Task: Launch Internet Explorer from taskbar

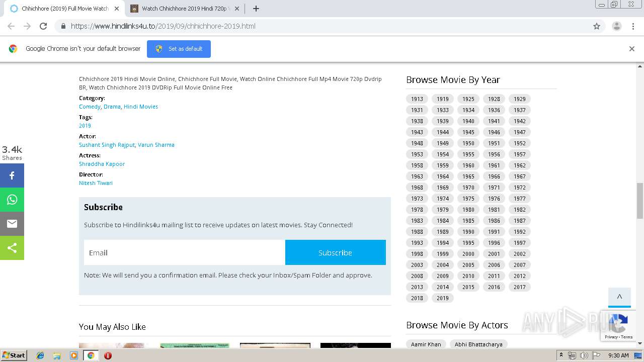Action: point(40,355)
